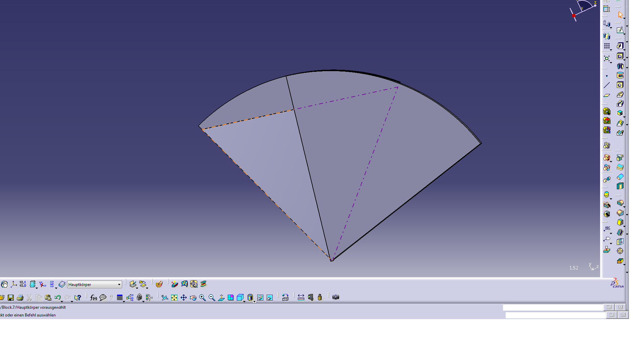Select the Remove Face tool icon

pos(620,261)
